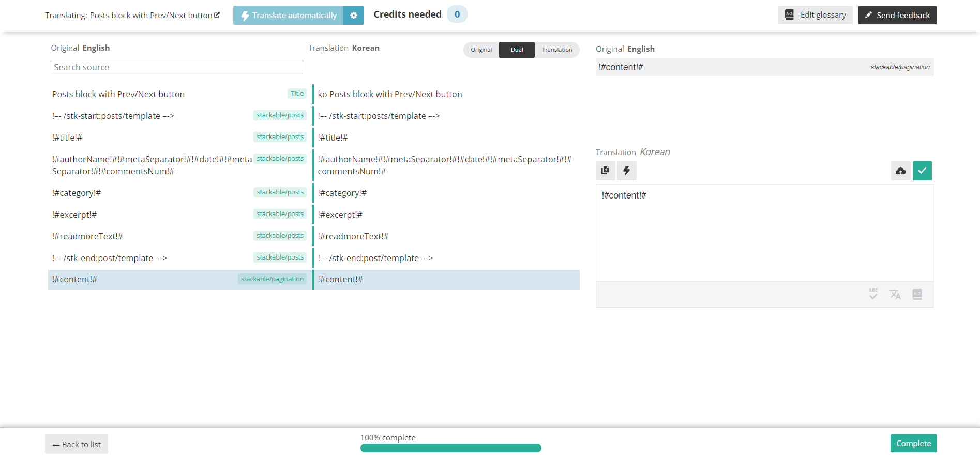Open 'Posts block with Prev/Next button' link

(x=151, y=16)
